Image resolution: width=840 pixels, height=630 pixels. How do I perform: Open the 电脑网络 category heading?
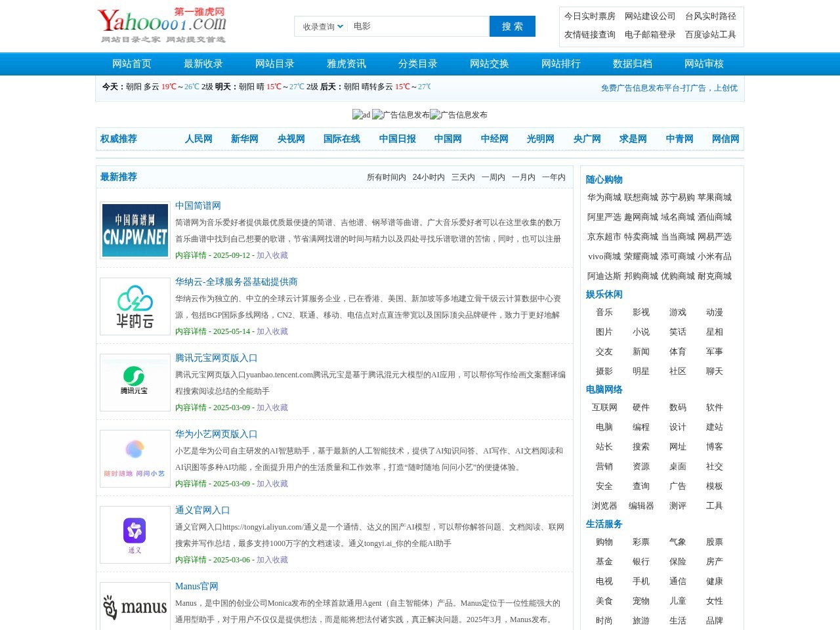[604, 390]
